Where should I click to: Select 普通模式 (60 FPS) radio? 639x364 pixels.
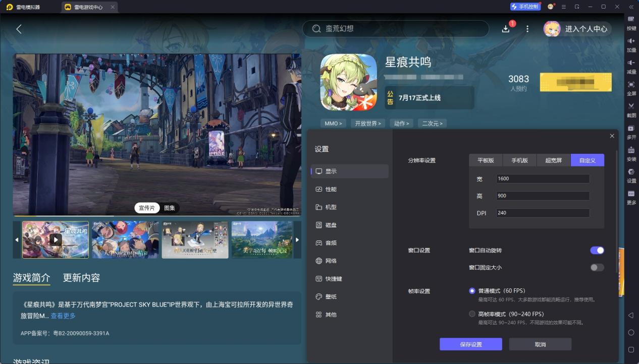pos(472,291)
